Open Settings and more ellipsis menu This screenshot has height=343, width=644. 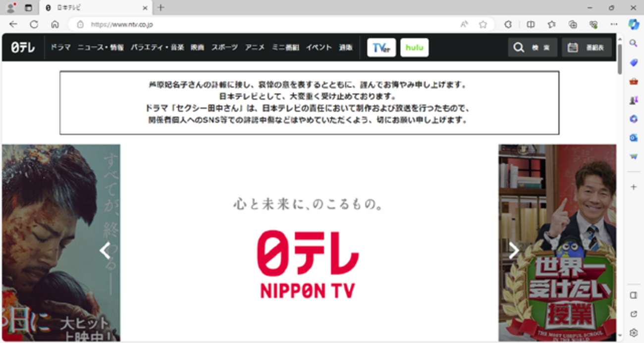(614, 24)
